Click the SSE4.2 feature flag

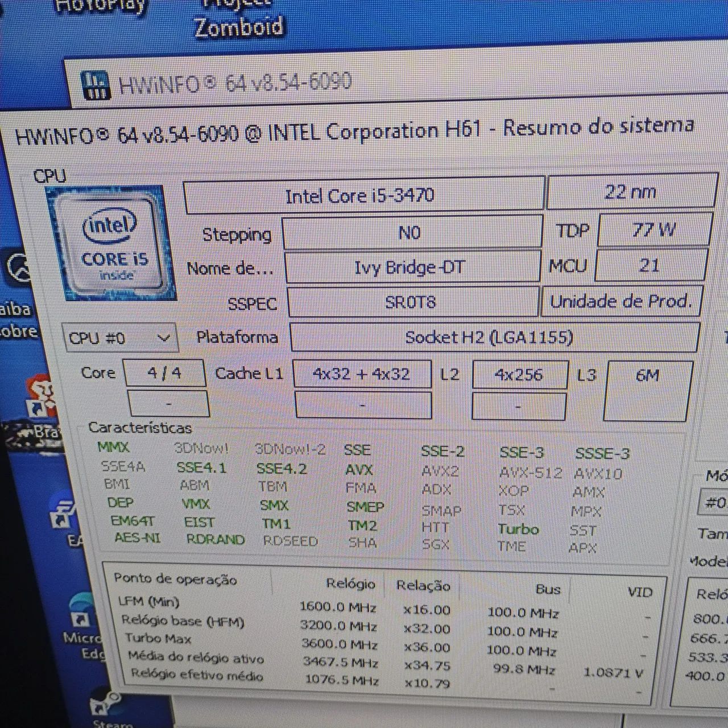click(x=282, y=469)
